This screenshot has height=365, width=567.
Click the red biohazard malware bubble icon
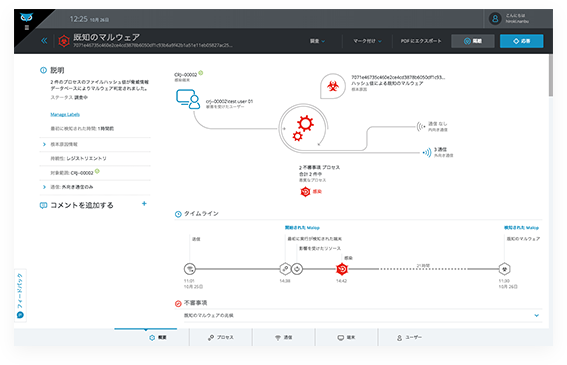333,86
